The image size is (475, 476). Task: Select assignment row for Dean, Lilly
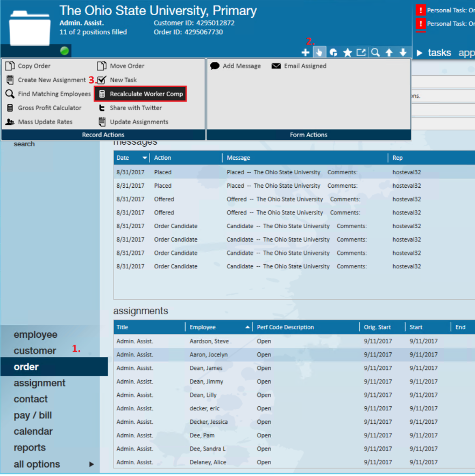point(294,395)
